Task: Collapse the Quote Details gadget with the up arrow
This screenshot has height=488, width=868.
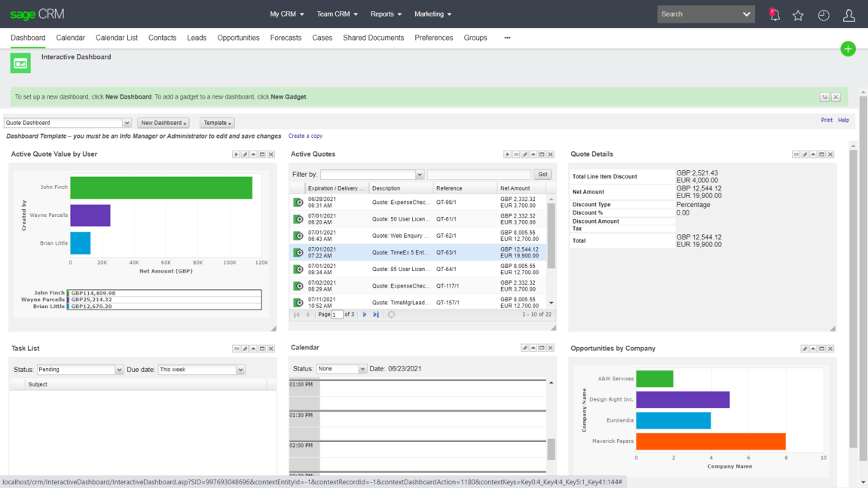Action: pyautogui.click(x=813, y=154)
